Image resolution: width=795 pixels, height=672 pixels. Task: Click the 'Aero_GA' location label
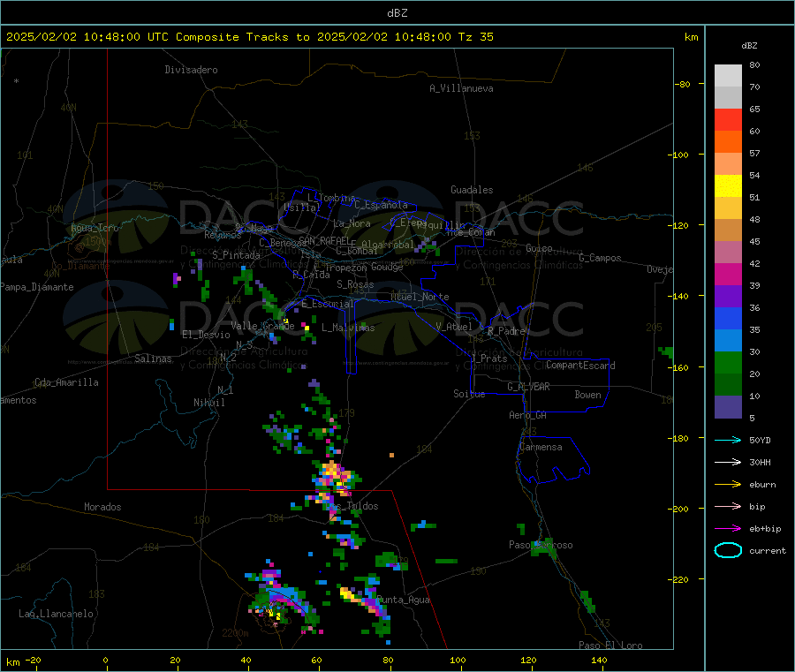(x=528, y=415)
